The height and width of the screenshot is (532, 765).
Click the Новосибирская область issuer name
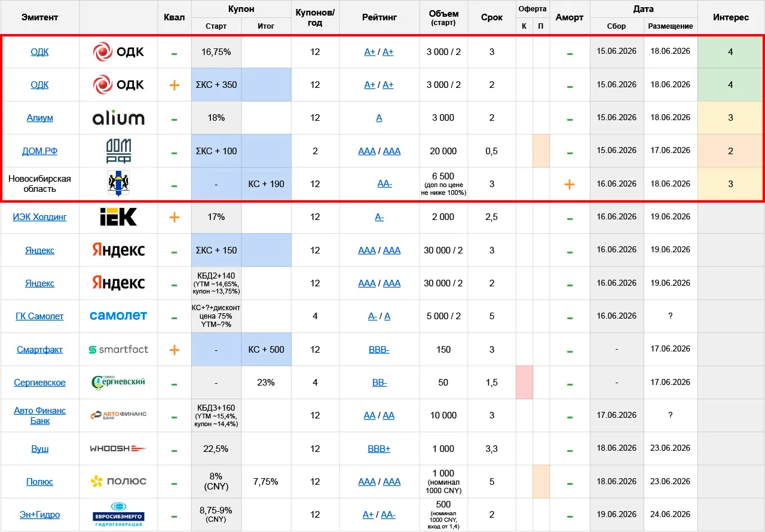39,184
